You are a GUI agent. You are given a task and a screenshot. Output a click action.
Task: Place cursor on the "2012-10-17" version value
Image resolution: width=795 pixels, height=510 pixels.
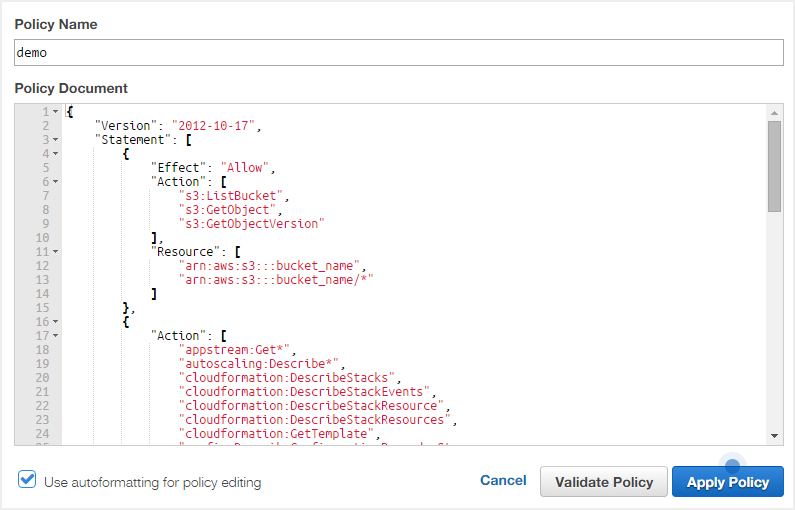[x=215, y=126]
